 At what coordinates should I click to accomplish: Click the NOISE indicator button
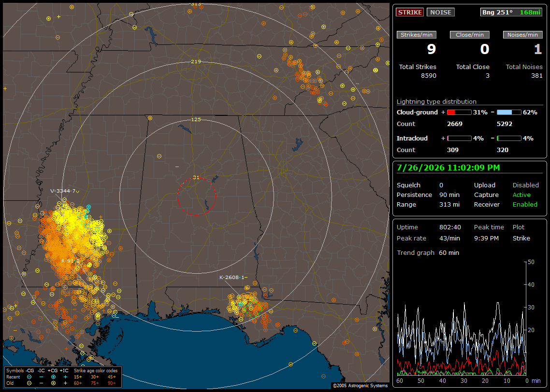(441, 12)
